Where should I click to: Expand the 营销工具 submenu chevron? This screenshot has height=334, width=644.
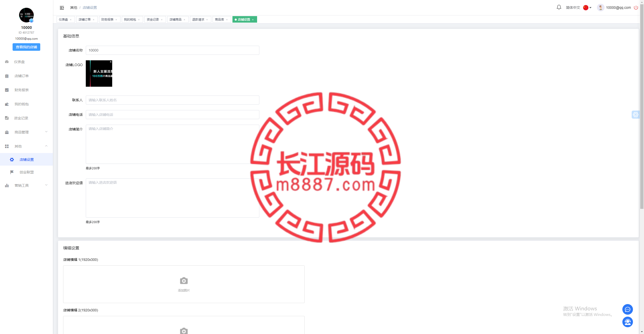(46, 185)
